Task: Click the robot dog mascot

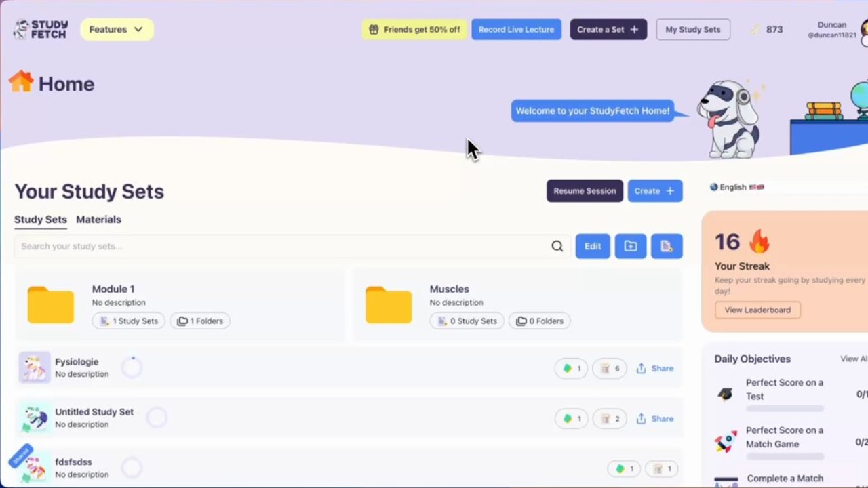Action: pos(729,119)
